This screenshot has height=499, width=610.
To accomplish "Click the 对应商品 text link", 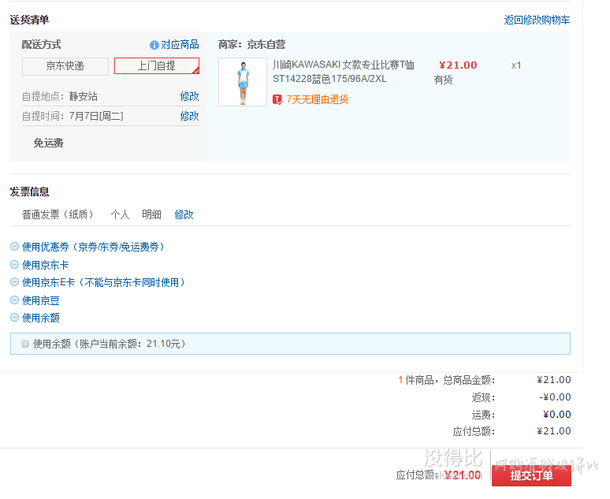I will click(x=180, y=45).
